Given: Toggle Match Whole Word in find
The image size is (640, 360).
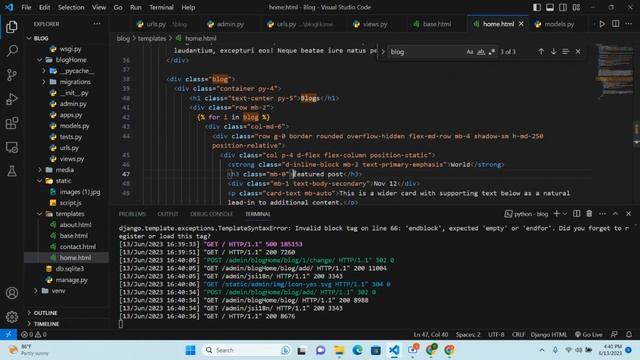Looking at the screenshot, I should coord(481,52).
